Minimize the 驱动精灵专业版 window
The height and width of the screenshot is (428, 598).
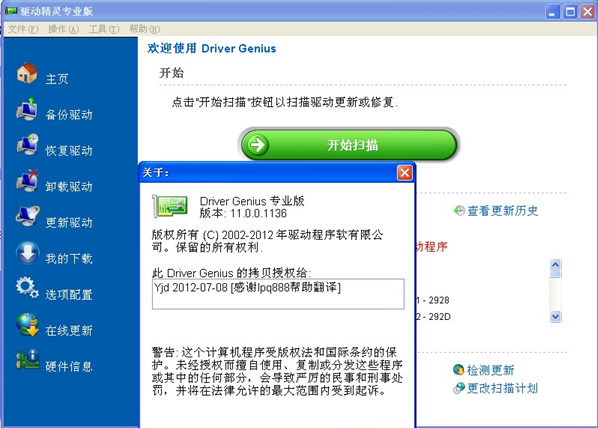(552, 12)
